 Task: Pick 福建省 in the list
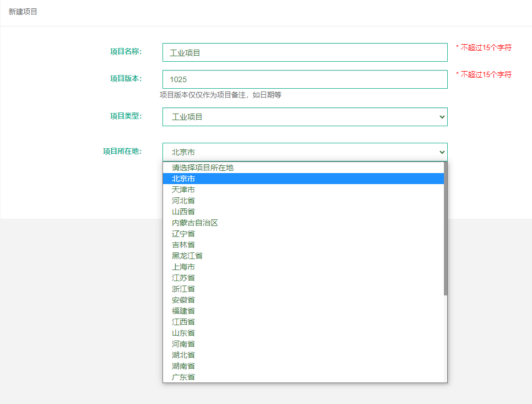(303, 311)
